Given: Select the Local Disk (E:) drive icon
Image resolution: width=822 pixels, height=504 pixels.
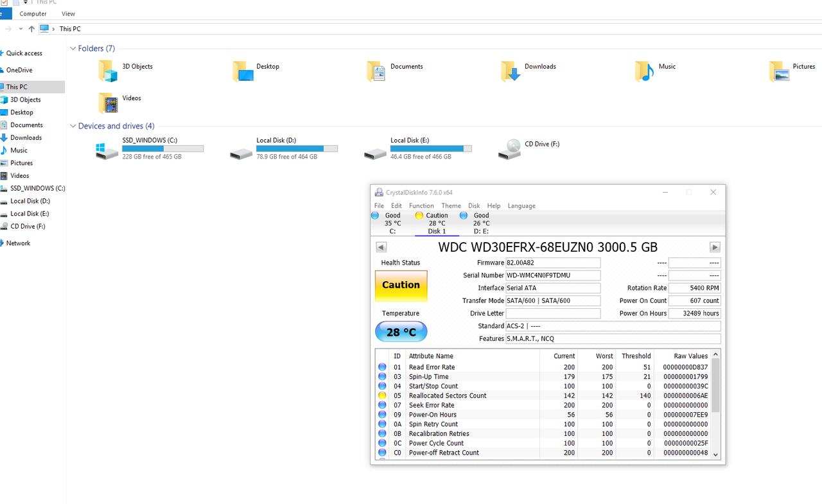Looking at the screenshot, I should coord(375,153).
